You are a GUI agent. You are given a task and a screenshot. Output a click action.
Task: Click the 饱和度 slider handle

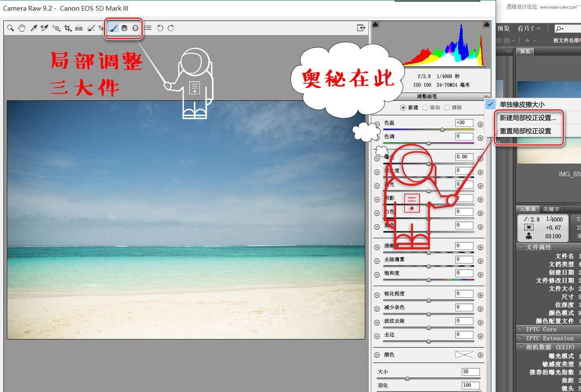click(x=428, y=280)
